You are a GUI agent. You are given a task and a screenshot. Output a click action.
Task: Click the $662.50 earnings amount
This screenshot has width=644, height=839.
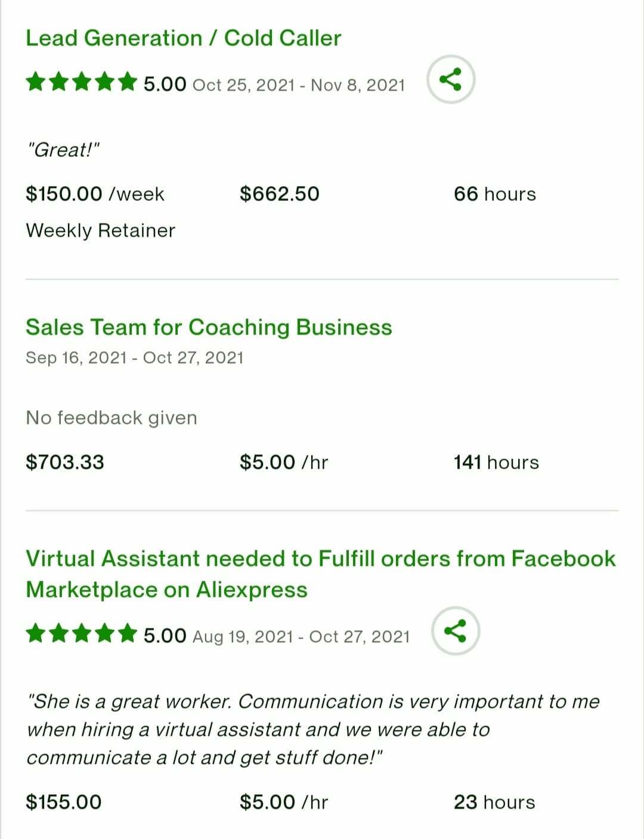(280, 194)
